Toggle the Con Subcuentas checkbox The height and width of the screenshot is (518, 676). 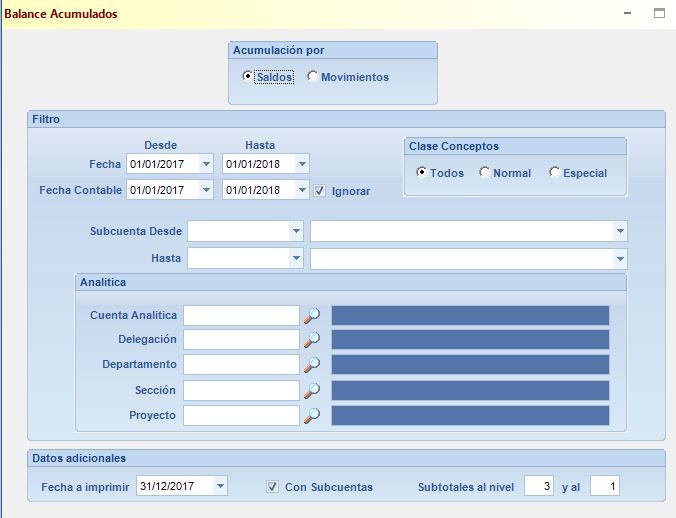click(272, 487)
